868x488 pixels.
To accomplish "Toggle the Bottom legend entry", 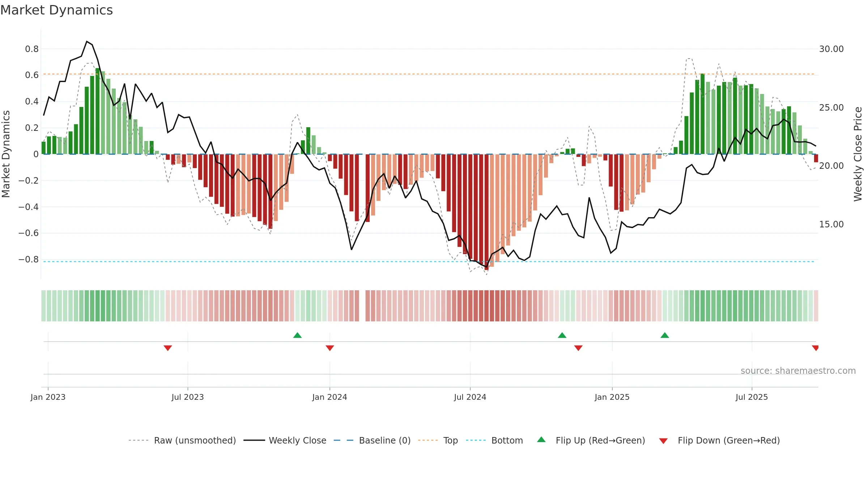I will click(x=494, y=440).
